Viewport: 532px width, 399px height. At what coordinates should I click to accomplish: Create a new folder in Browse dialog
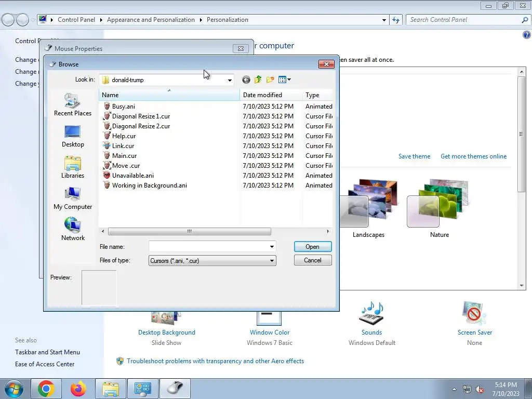click(x=270, y=79)
